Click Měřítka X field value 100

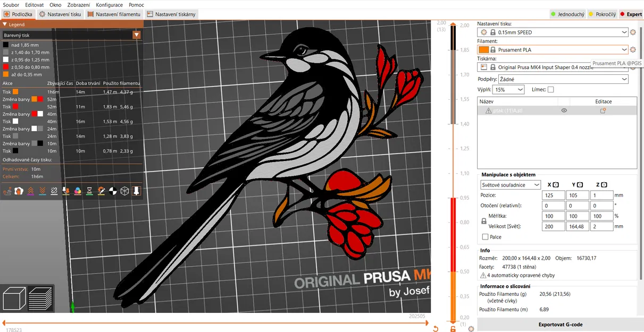pos(554,216)
